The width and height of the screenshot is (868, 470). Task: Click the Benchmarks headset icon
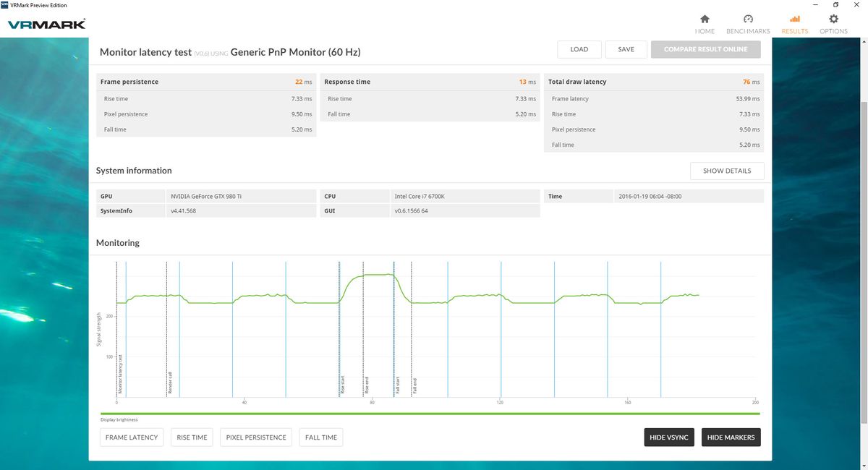pos(748,21)
